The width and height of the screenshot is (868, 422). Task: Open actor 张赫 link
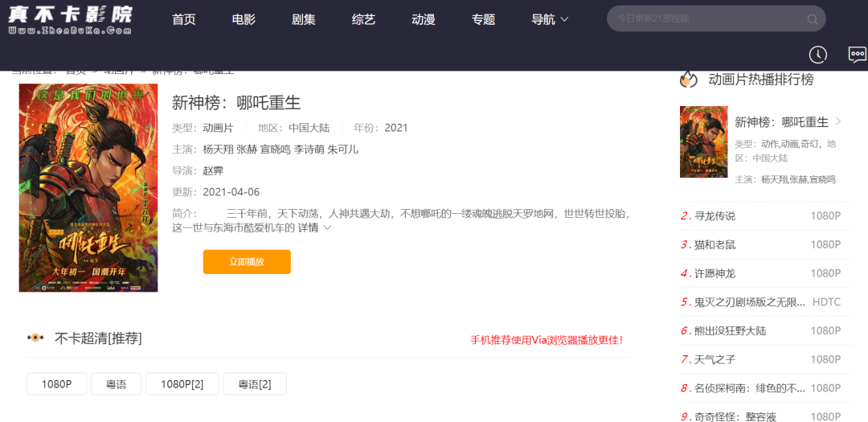247,150
